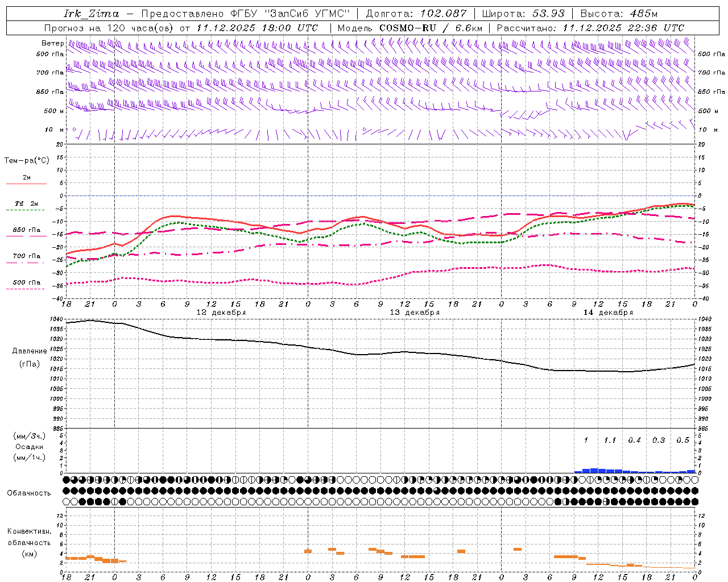
Task: Click the precipitation value 0.3
Action: click(x=659, y=440)
